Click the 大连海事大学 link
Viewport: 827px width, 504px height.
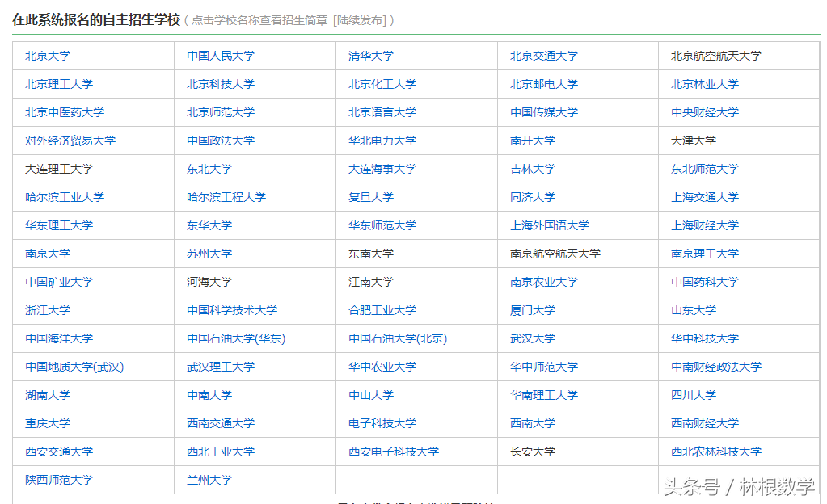[382, 170]
